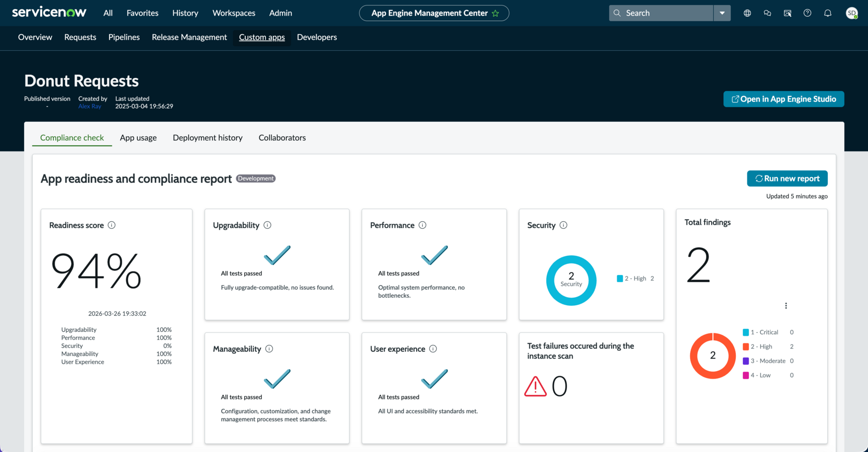Click the Manageability checkmark icon

point(277,379)
